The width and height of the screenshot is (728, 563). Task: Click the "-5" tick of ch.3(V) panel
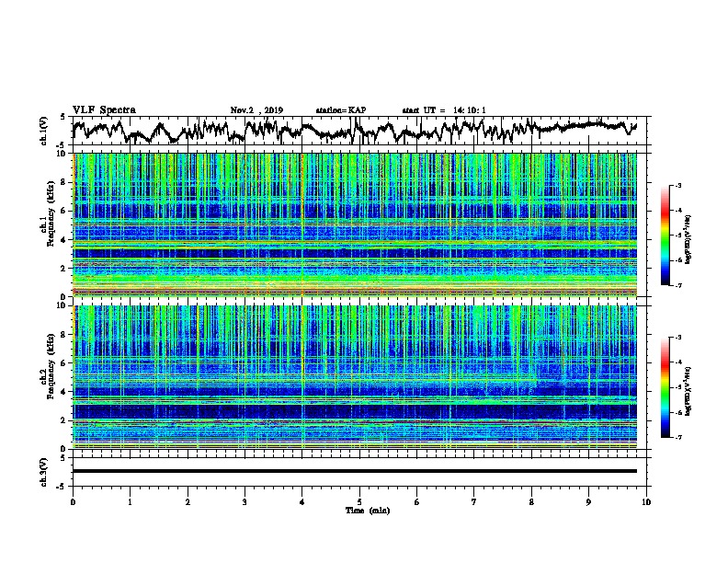point(62,487)
